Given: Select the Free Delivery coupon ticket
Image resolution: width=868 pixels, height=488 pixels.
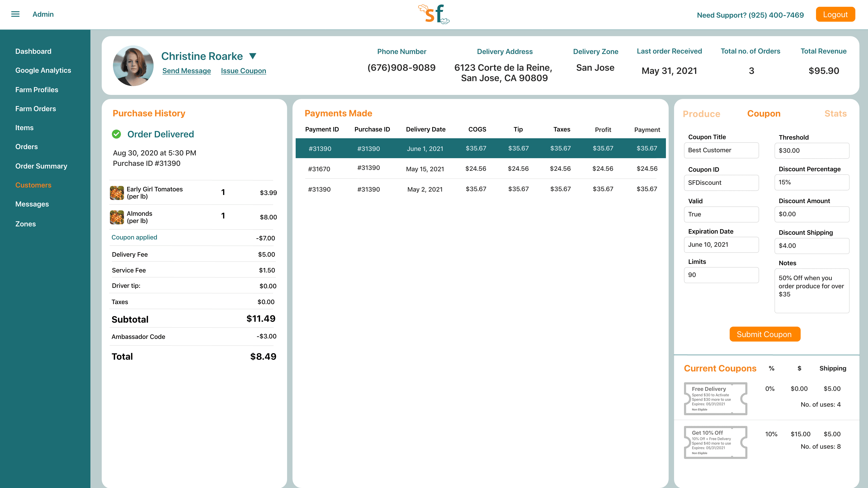Looking at the screenshot, I should [716, 398].
